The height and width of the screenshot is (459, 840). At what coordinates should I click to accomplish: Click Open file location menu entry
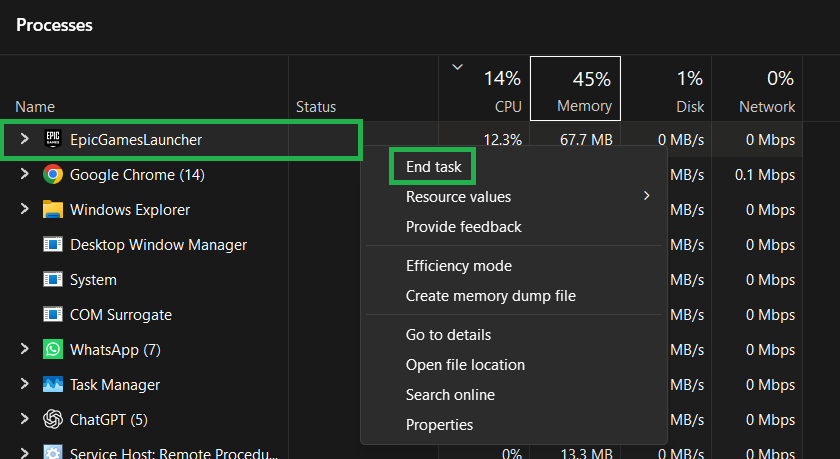465,365
